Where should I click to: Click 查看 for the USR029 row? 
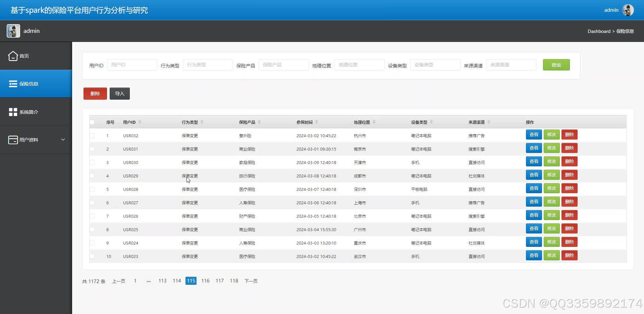(x=534, y=175)
